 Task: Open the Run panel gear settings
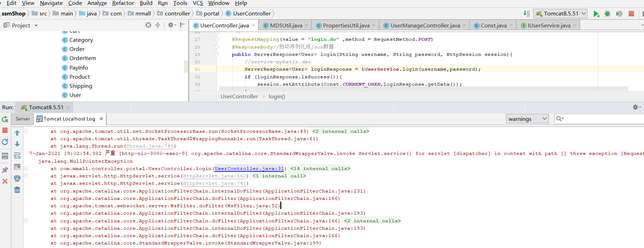(x=636, y=107)
